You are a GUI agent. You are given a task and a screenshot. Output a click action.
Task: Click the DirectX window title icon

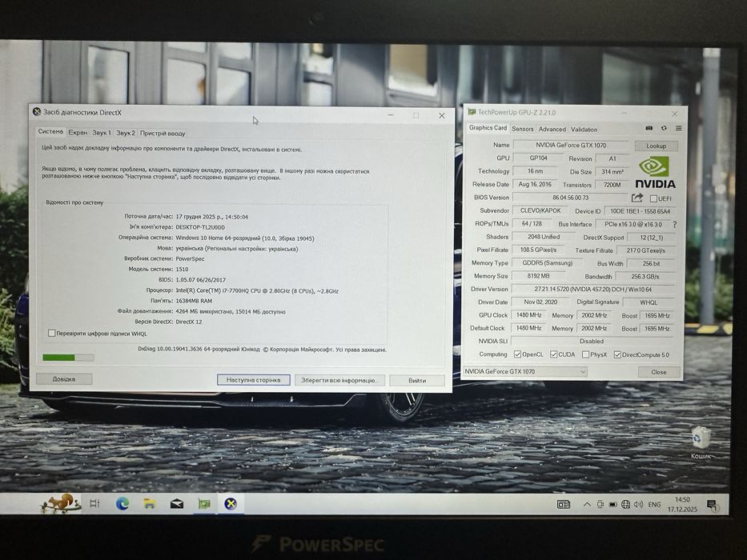[37, 112]
